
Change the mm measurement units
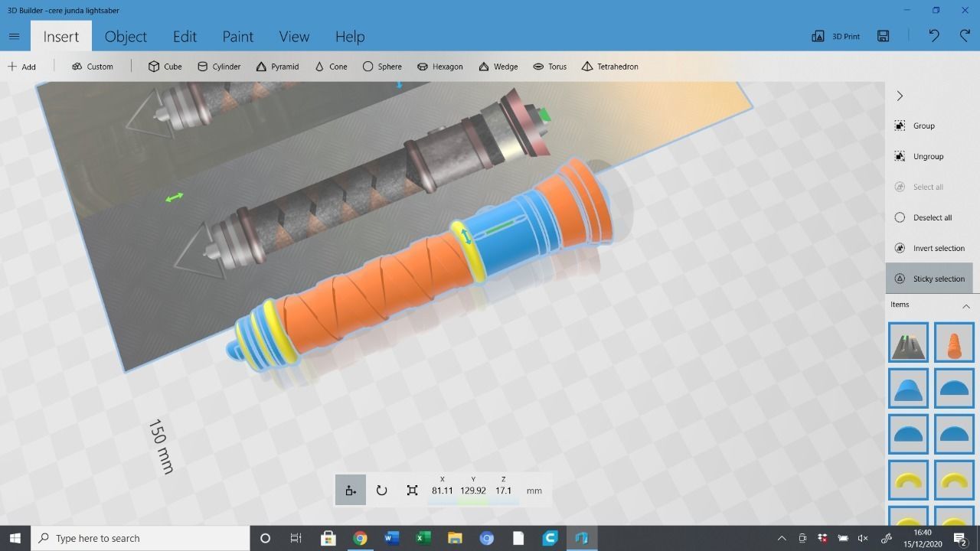[534, 491]
